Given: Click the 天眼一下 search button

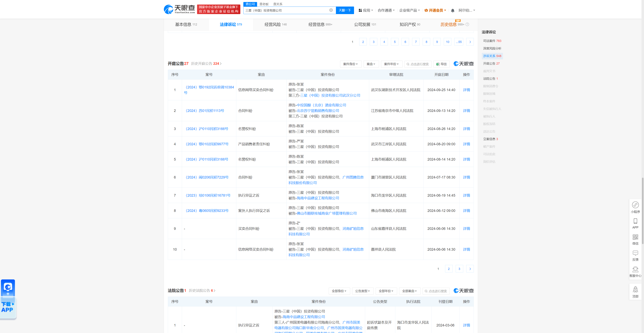Looking at the screenshot, I should 345,10.
